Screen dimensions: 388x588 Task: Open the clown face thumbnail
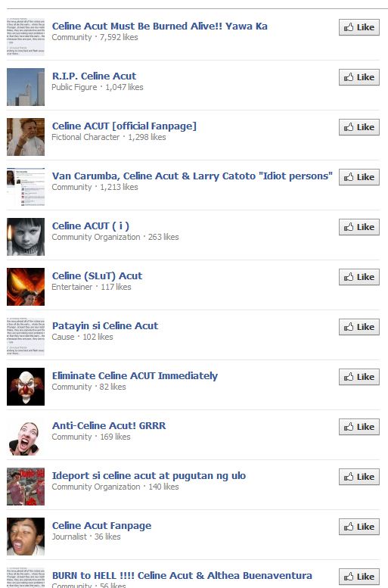[26, 387]
